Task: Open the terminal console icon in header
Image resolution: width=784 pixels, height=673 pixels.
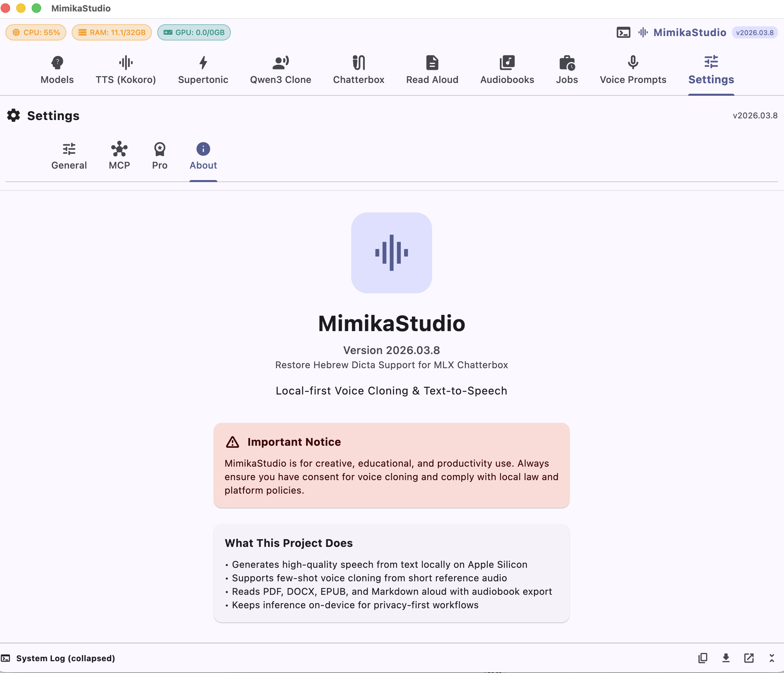Action: 623,33
